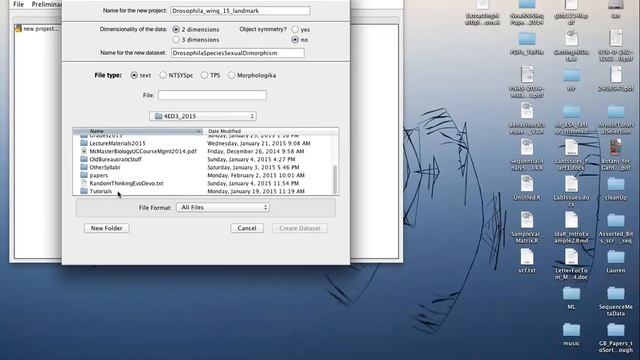Select the LabIssues.docx desktop icon
The image size is (640, 360).
click(x=571, y=184)
